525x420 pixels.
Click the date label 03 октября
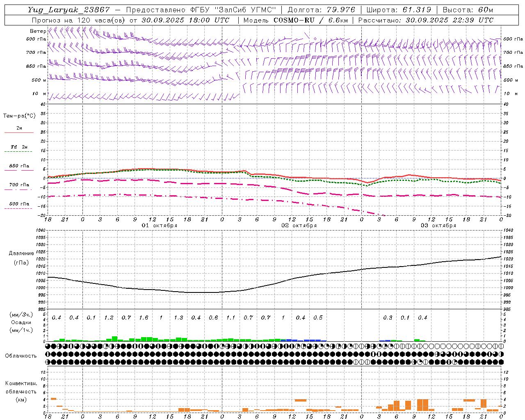pos(438,226)
